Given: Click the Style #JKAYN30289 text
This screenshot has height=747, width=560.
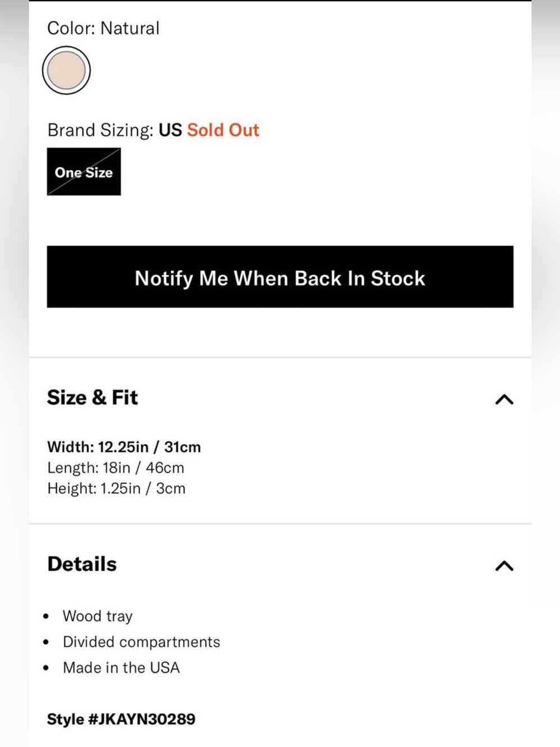Looking at the screenshot, I should pyautogui.click(x=122, y=719).
